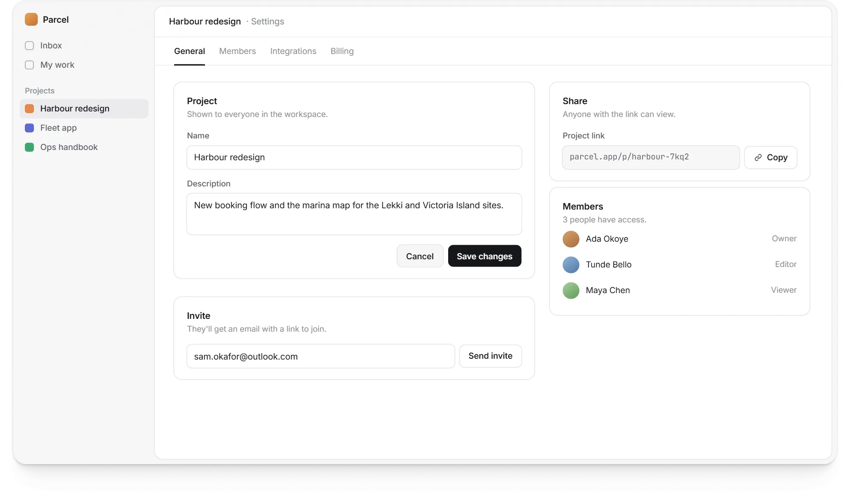Open My work from the sidebar
The width and height of the screenshot is (850, 504).
[x=84, y=65]
